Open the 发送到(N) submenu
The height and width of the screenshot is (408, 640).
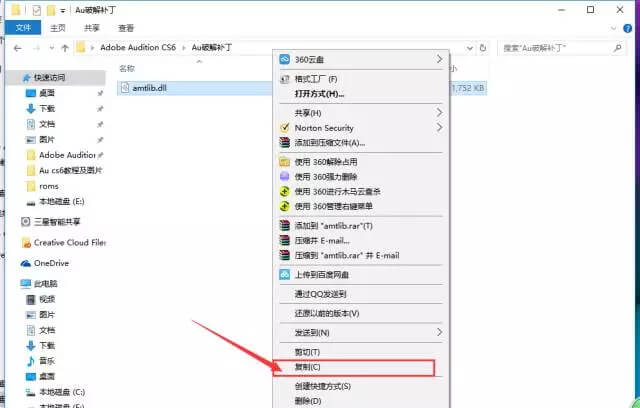(x=361, y=333)
